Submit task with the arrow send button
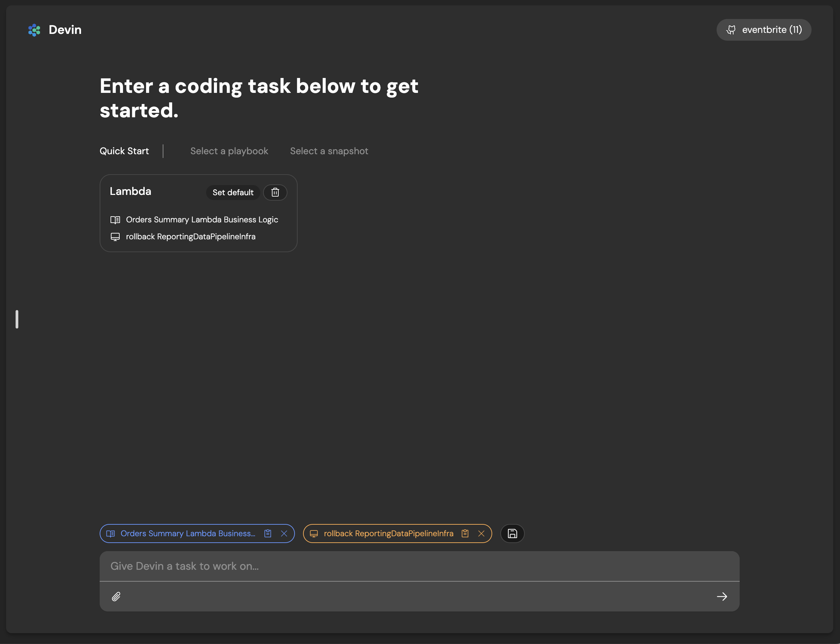The image size is (840, 644). pyautogui.click(x=722, y=597)
